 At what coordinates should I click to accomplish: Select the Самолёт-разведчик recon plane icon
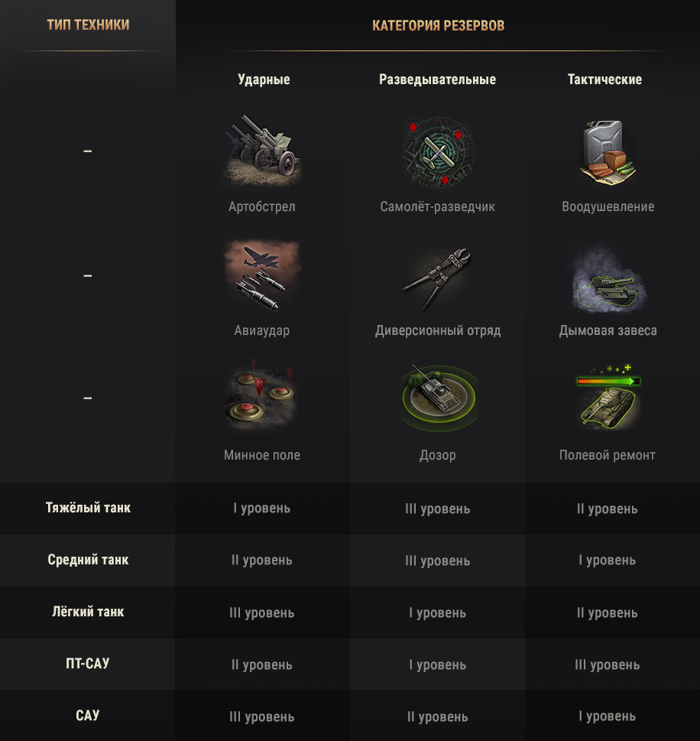click(437, 152)
